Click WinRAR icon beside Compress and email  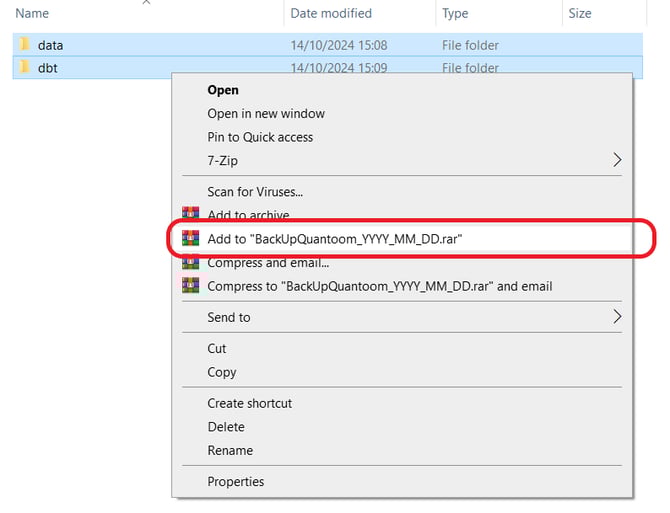click(x=190, y=263)
